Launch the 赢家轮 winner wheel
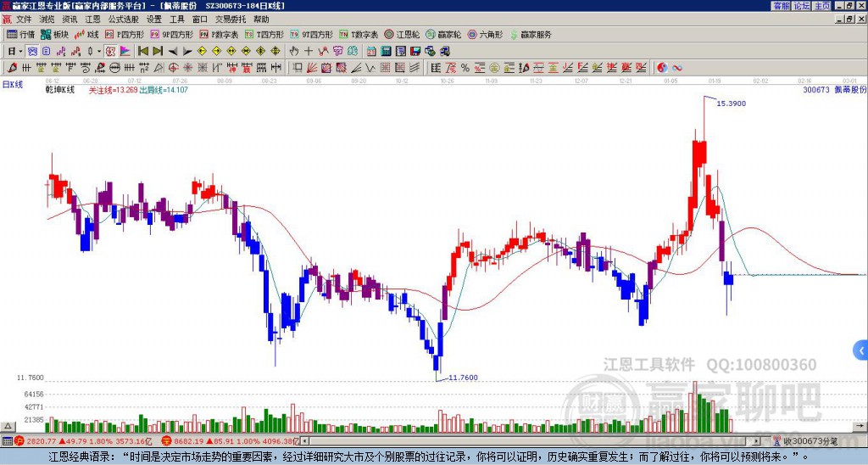 pos(443,34)
